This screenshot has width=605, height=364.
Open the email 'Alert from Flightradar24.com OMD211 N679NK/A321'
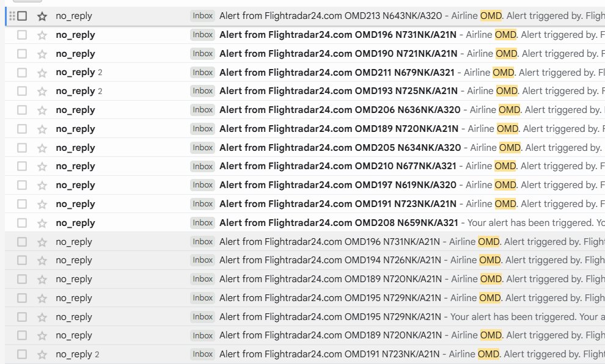tap(337, 73)
